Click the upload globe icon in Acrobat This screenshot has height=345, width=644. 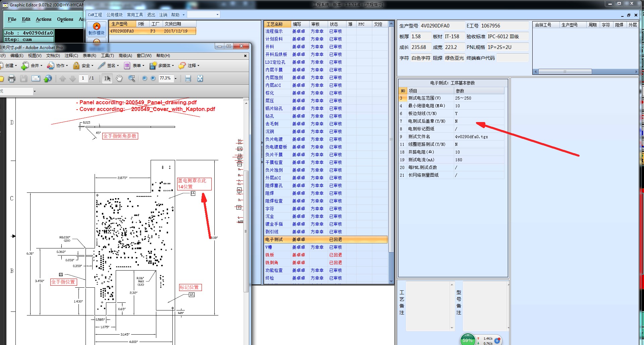(x=48, y=78)
